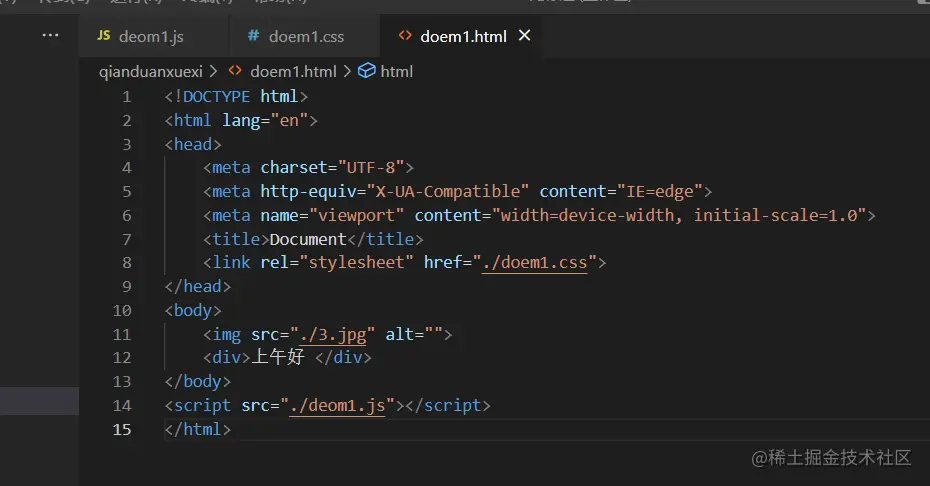The height and width of the screenshot is (486, 930).
Task: Click line number 1 in the gutter
Action: (126, 97)
